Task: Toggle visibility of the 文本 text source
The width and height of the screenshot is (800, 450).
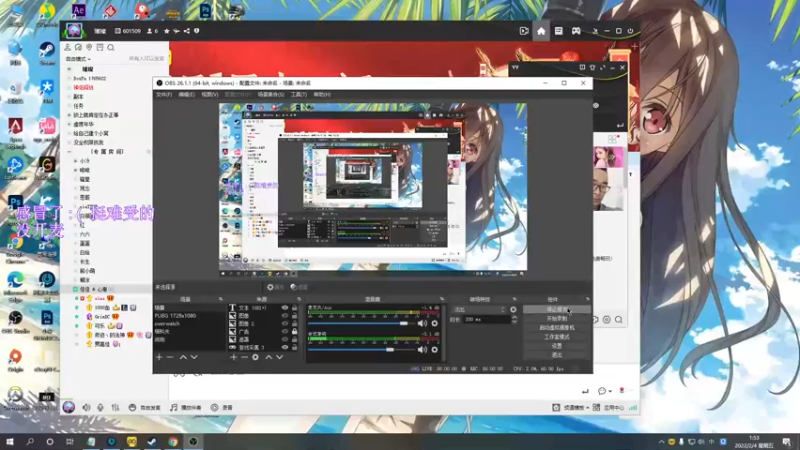Action: pos(285,308)
